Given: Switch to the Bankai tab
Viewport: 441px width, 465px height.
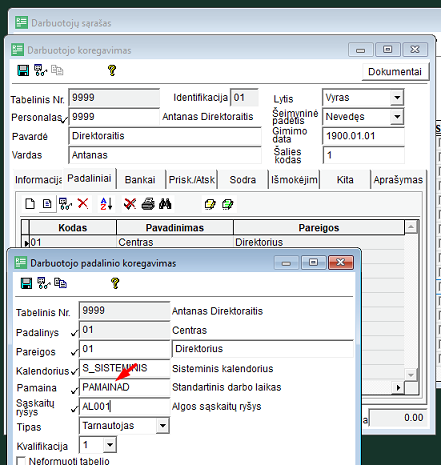Looking at the screenshot, I should [x=140, y=180].
